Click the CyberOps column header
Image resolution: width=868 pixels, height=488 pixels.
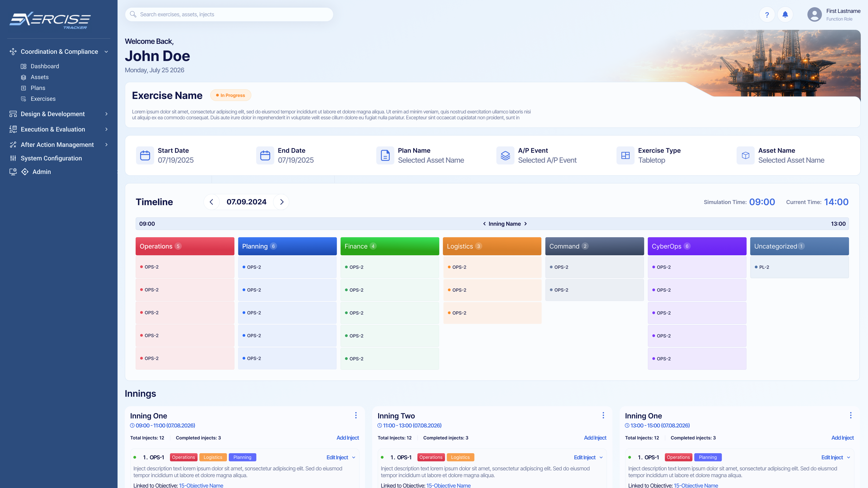(697, 246)
